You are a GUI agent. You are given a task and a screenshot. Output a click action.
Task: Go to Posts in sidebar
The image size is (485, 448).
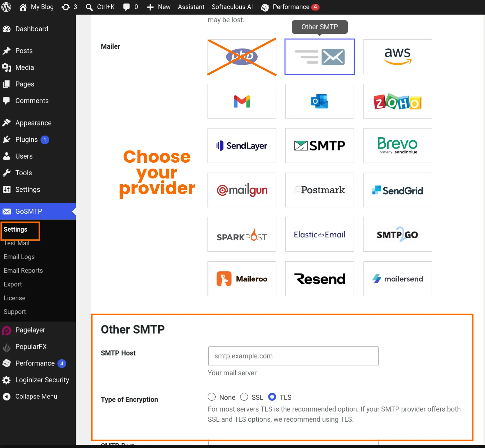tap(38, 51)
